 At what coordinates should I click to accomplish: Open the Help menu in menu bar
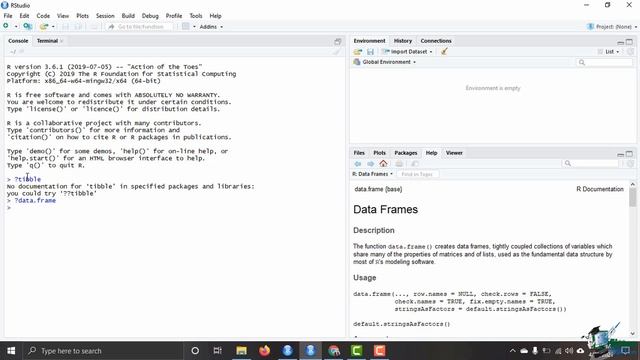tap(215, 16)
